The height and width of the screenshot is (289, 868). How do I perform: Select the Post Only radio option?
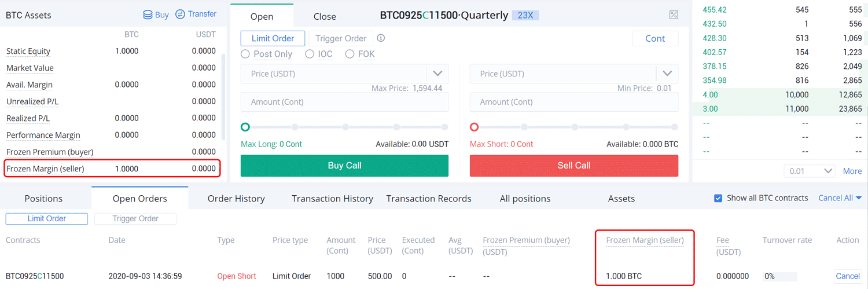pyautogui.click(x=245, y=54)
